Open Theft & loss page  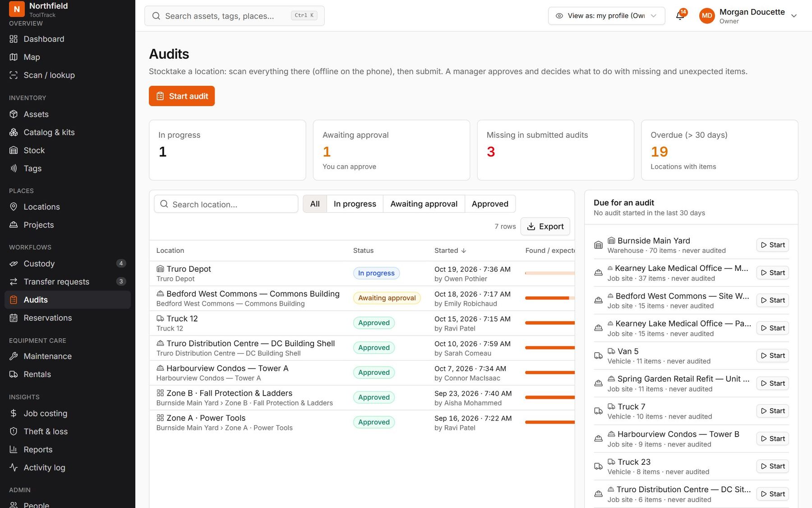68,431
